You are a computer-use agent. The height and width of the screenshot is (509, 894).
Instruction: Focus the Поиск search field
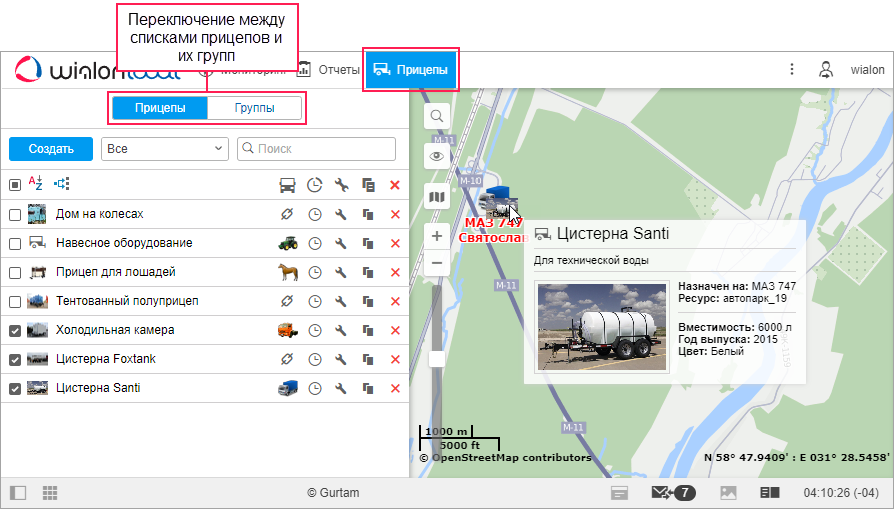[x=316, y=149]
